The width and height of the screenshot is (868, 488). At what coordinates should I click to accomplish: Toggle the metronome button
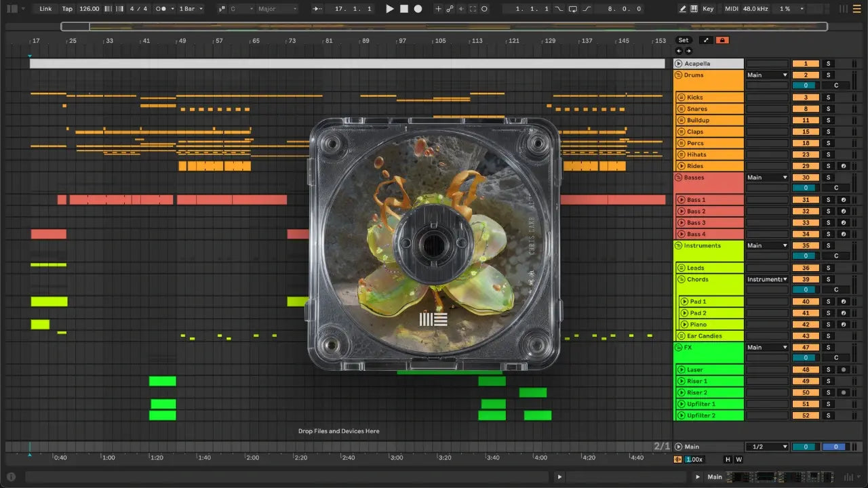coord(162,9)
